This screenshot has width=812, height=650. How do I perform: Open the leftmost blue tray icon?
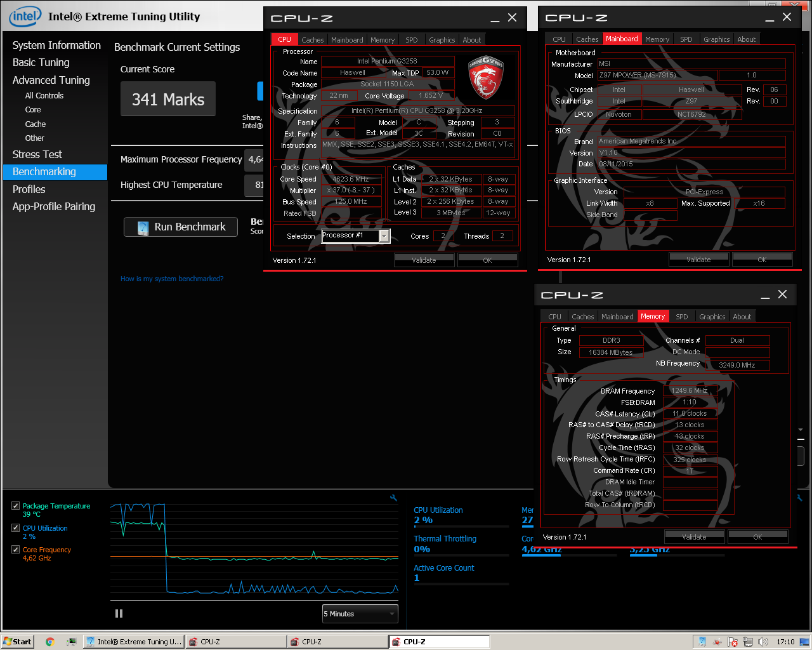pos(702,642)
